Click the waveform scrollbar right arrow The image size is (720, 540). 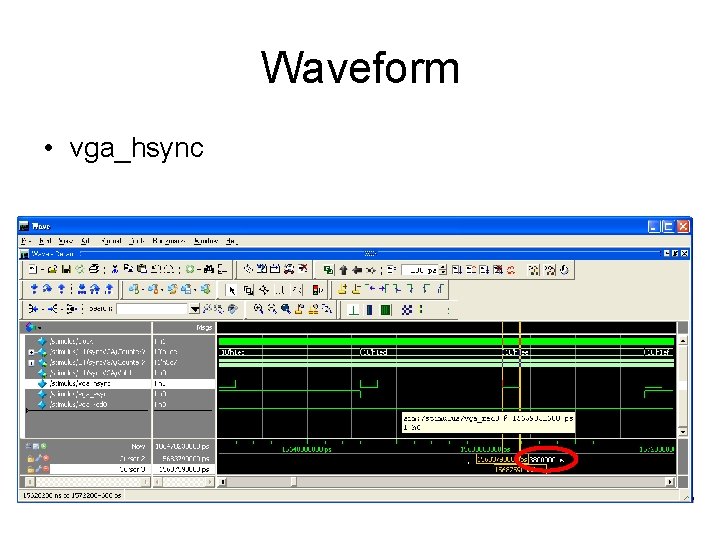670,482
